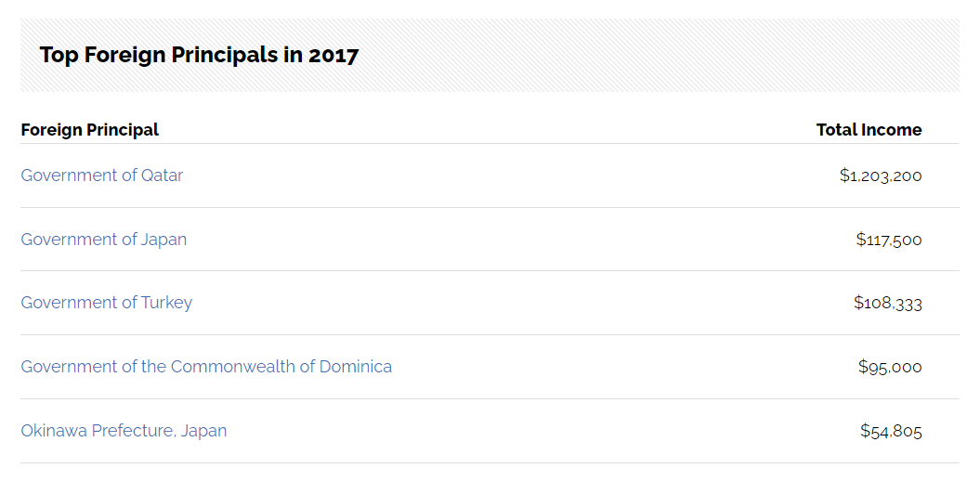The height and width of the screenshot is (494, 980).
Task: Visit the Government of the Commonwealth of Dominica link
Action: [206, 367]
